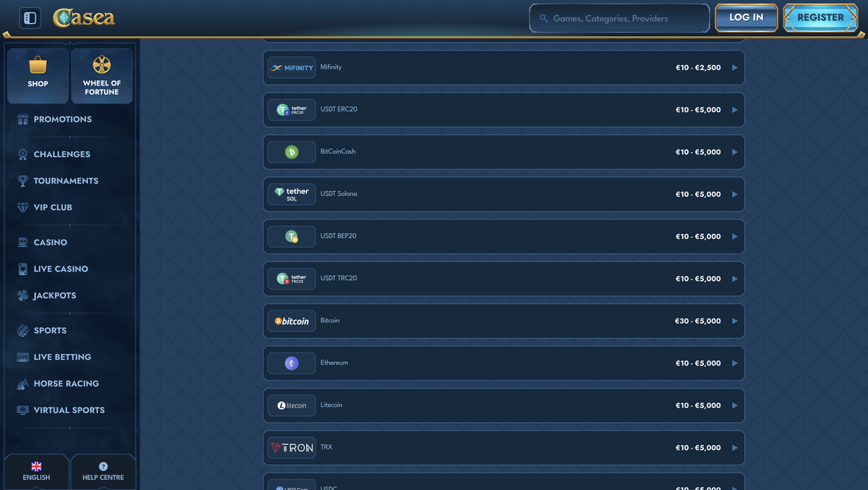Open the Wheel of Fortune icon
868x490 pixels.
click(x=102, y=65)
